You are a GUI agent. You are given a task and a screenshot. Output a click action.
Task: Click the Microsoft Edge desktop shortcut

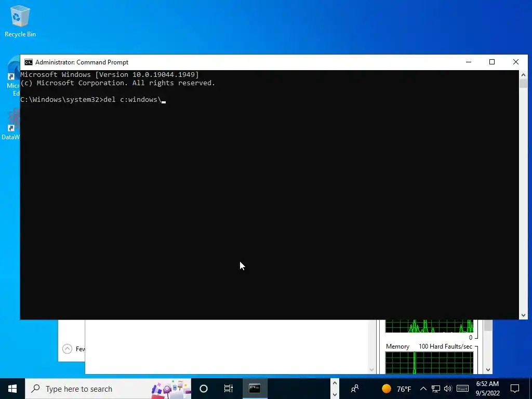pyautogui.click(x=14, y=76)
